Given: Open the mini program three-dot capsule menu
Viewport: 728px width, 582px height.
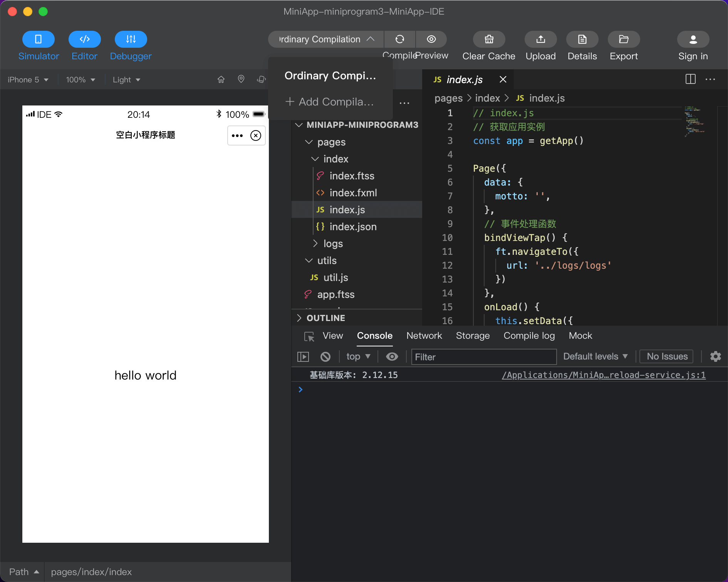Looking at the screenshot, I should 237,135.
